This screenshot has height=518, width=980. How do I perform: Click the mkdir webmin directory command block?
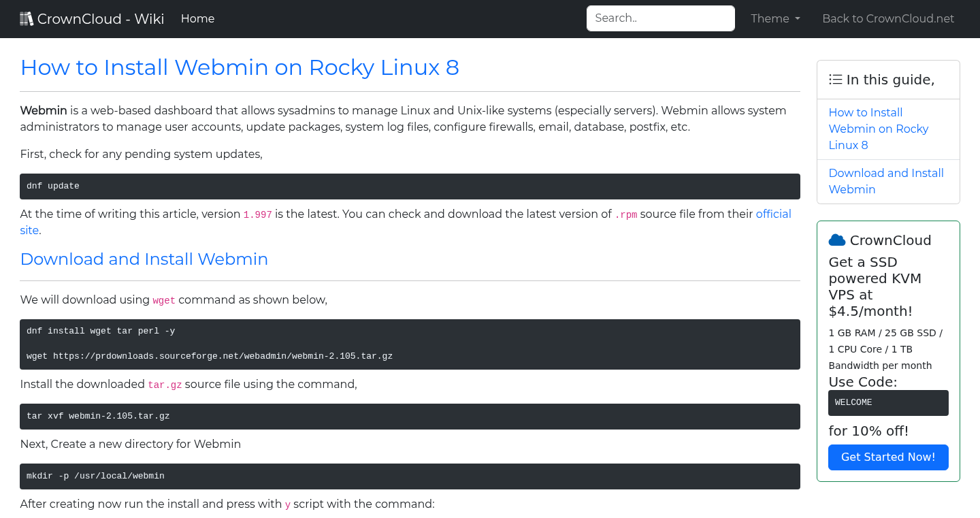click(x=408, y=476)
